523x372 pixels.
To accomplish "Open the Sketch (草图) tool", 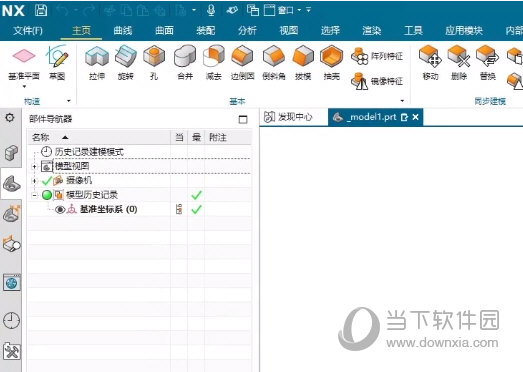I will coord(57,62).
